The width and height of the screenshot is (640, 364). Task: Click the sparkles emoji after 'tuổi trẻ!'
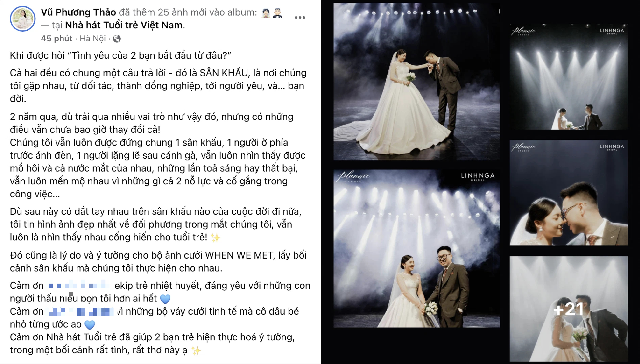coord(215,238)
